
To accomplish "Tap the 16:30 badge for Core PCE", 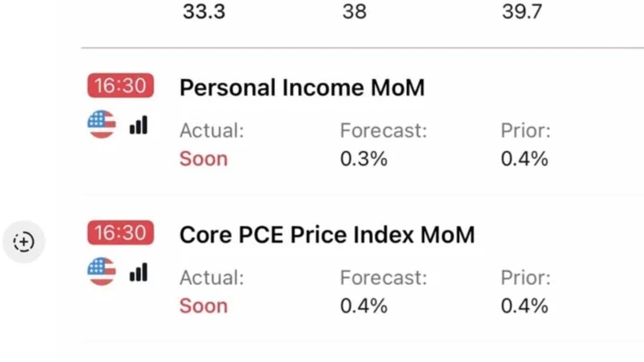I will 120,233.
